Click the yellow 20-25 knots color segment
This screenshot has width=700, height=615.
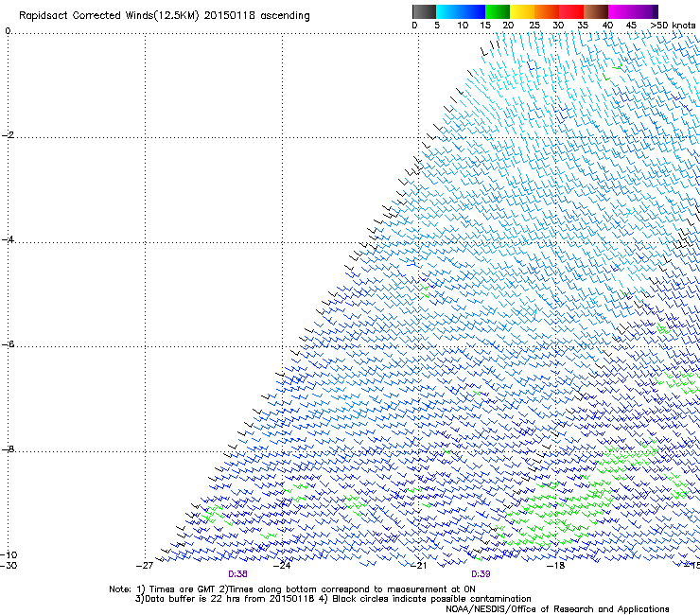pyautogui.click(x=522, y=11)
